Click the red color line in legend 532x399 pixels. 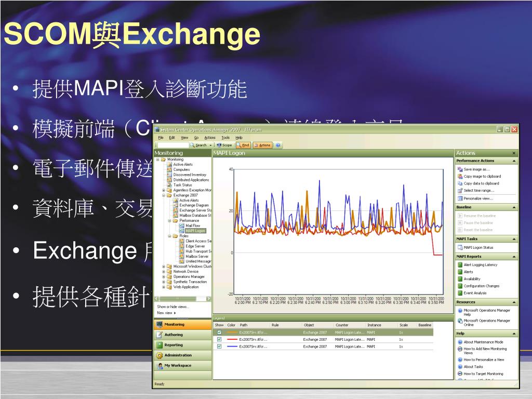tap(232, 339)
